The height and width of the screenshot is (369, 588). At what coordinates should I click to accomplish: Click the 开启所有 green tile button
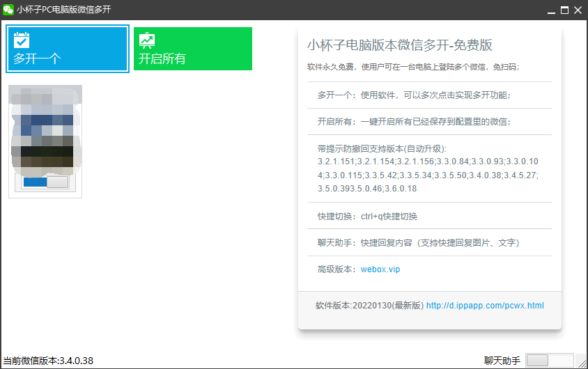(x=193, y=49)
